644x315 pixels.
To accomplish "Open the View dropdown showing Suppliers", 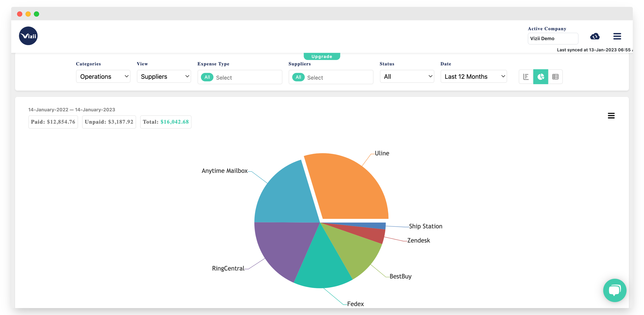I will [164, 77].
